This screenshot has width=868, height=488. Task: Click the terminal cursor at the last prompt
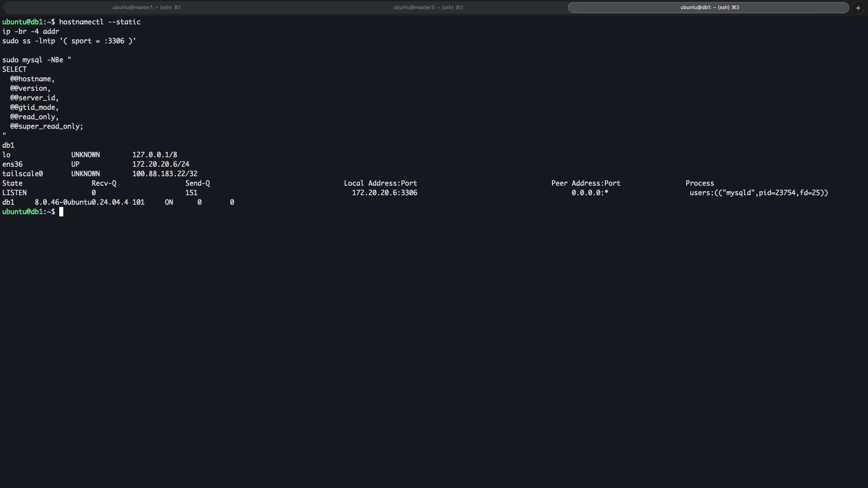pyautogui.click(x=61, y=212)
